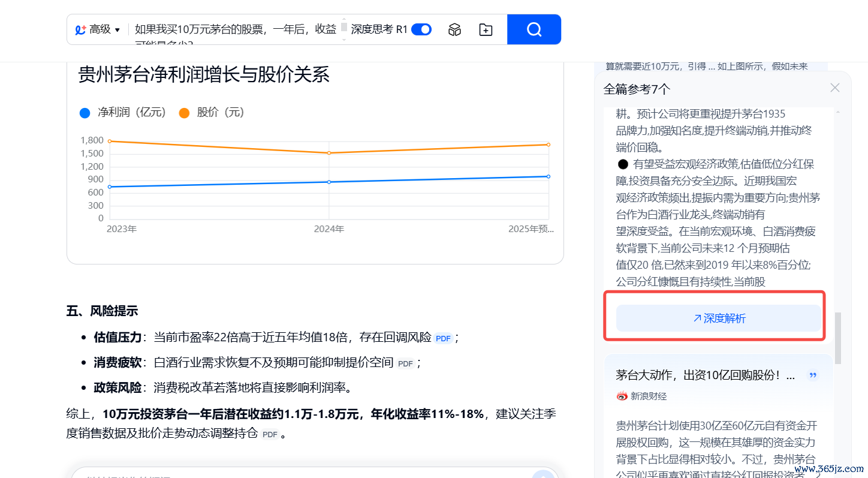This screenshot has width=868, height=478.
Task: Click the bold summary 年化收益率11%-18%
Action: 427,414
